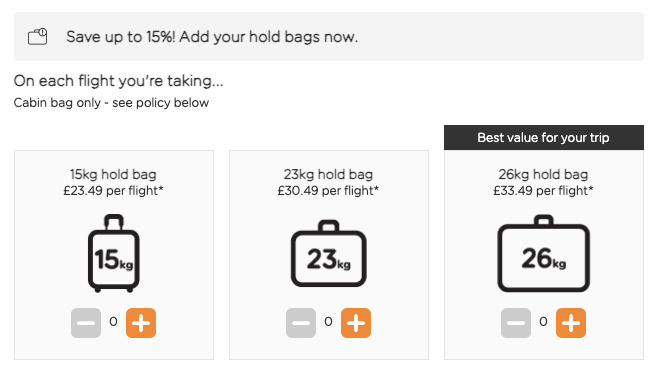The height and width of the screenshot is (370, 657).
Task: Click the 23kg suitcase icon
Action: [x=329, y=254]
